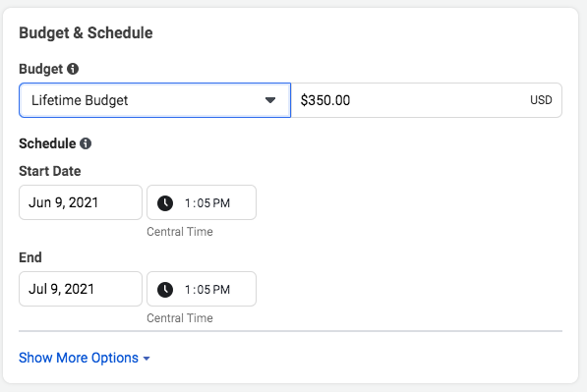
Task: Click the Schedule info icon
Action: [86, 143]
